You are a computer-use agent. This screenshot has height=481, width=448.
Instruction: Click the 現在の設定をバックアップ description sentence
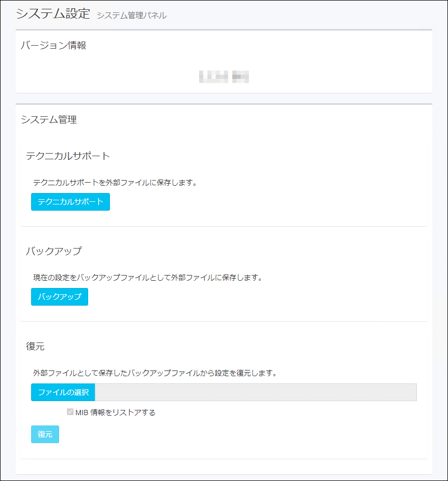(148, 278)
